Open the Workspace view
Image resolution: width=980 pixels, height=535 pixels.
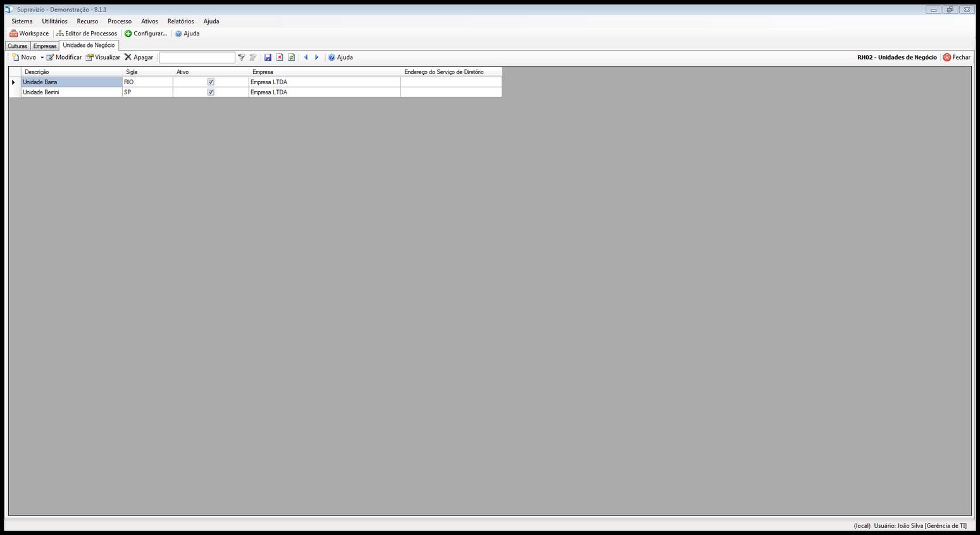point(29,34)
